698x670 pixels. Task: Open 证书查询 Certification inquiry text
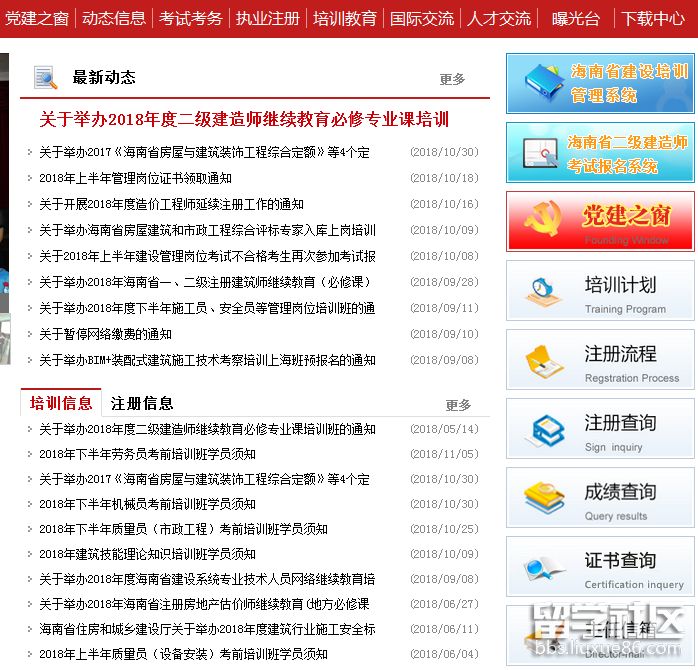[x=634, y=570]
